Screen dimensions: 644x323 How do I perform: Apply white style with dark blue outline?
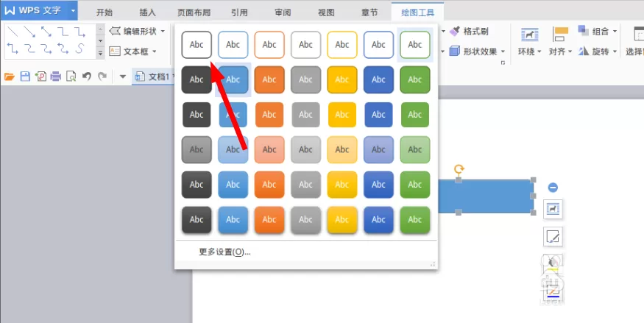379,45
